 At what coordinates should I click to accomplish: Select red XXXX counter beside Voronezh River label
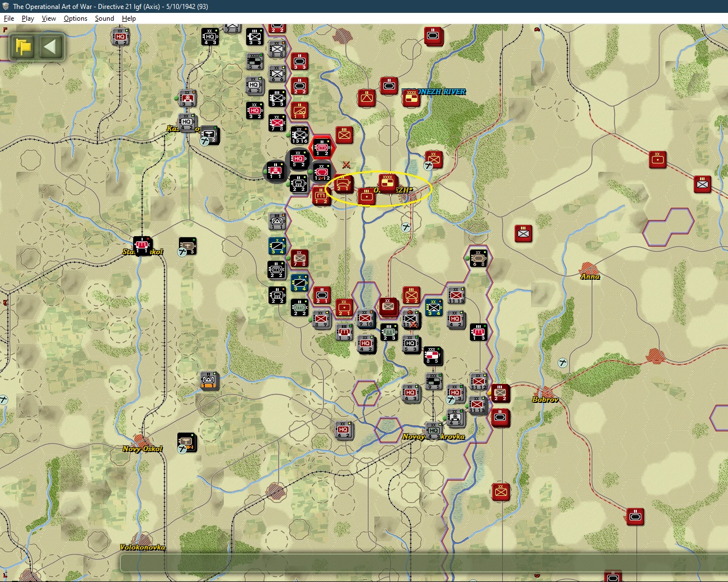tap(411, 98)
